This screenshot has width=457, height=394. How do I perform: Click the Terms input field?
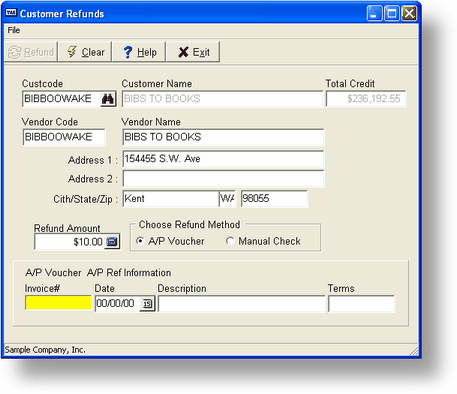[362, 304]
